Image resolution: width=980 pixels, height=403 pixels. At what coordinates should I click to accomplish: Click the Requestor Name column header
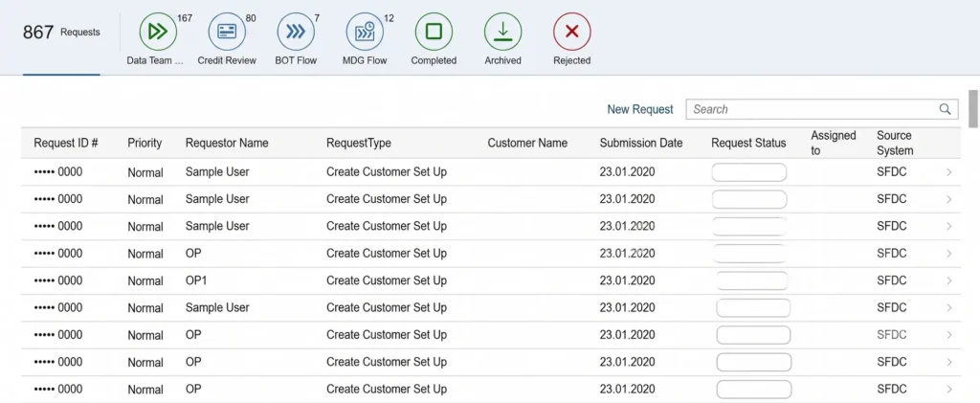227,143
